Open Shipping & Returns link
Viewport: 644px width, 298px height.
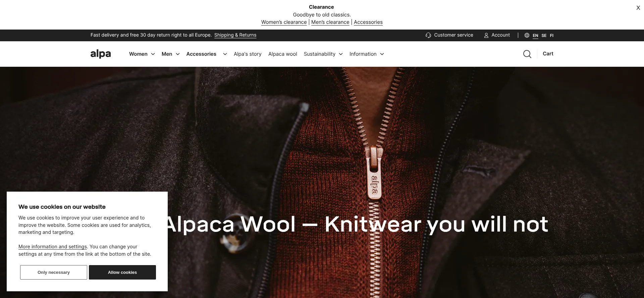(x=235, y=35)
